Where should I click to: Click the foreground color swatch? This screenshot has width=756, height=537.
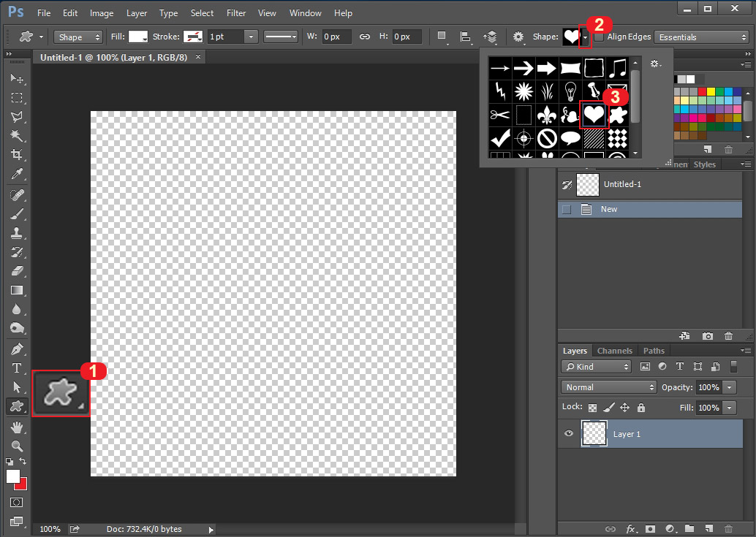tap(13, 476)
